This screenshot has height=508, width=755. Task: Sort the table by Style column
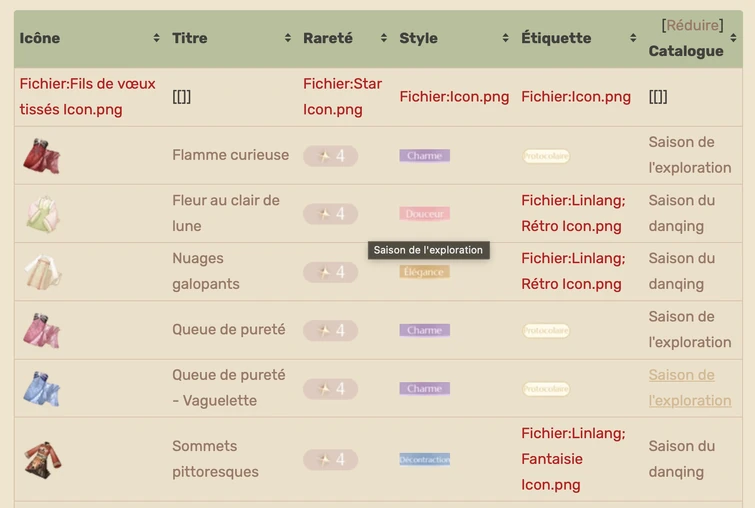point(505,38)
